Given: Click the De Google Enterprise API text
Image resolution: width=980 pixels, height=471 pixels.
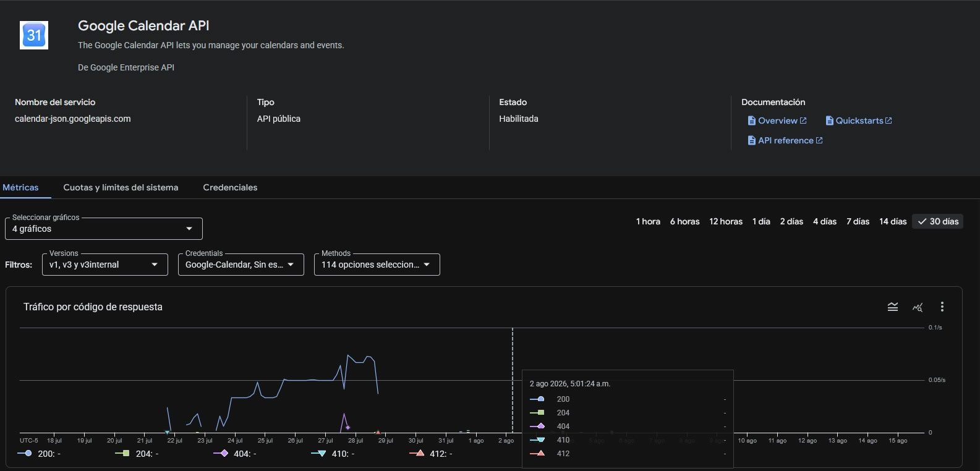Looking at the screenshot, I should [x=126, y=67].
